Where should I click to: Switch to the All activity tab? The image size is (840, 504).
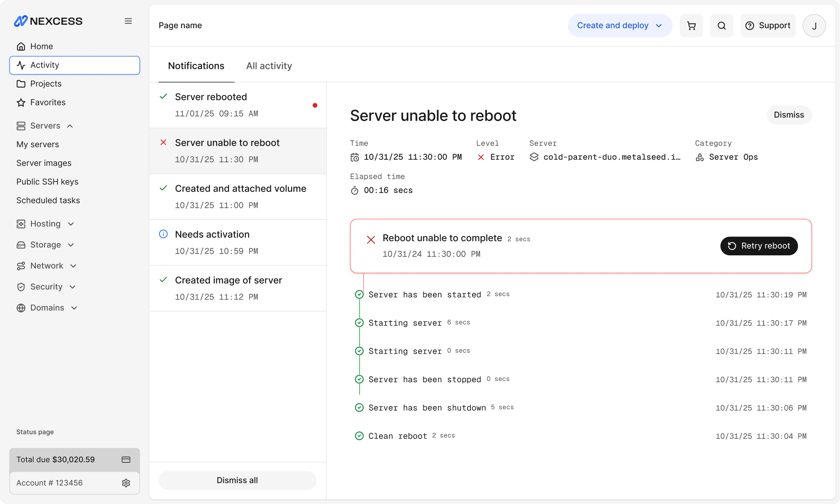point(269,66)
